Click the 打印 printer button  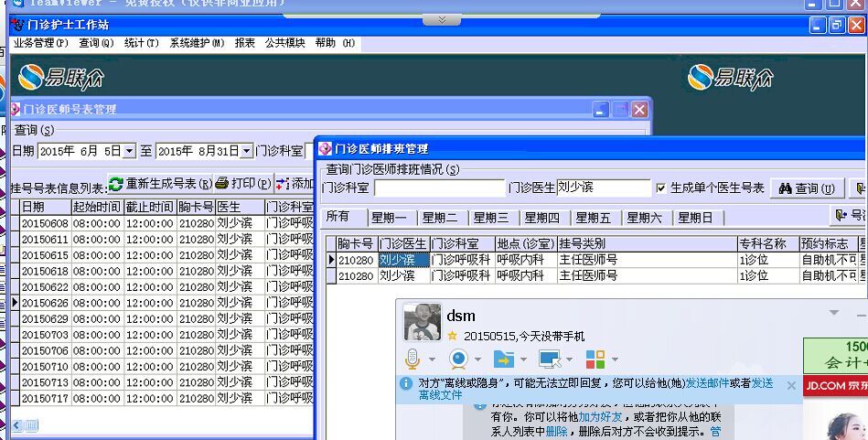(x=243, y=183)
